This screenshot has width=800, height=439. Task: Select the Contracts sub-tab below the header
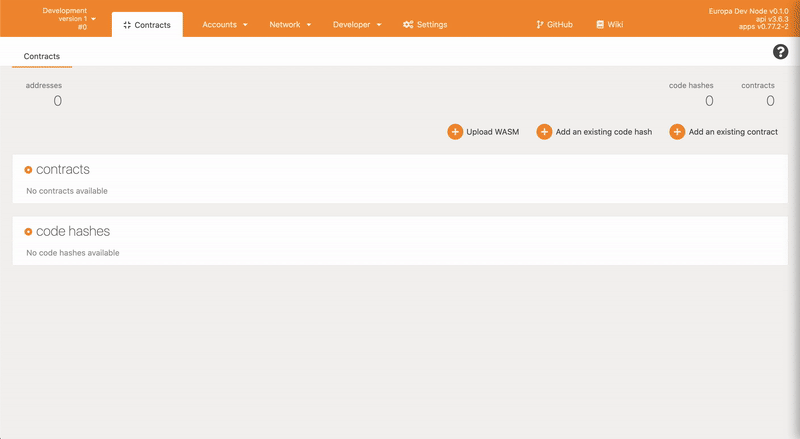click(x=42, y=57)
